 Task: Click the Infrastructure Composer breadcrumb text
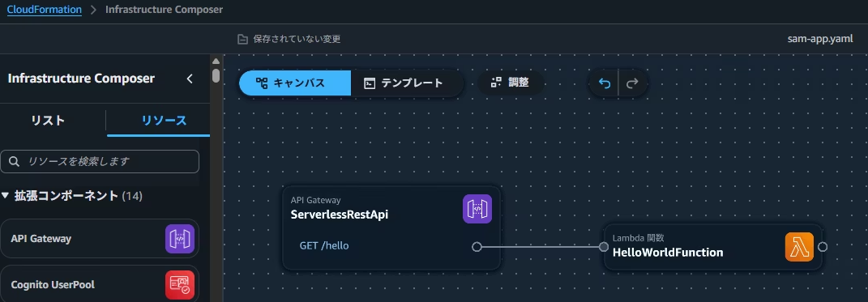[164, 10]
